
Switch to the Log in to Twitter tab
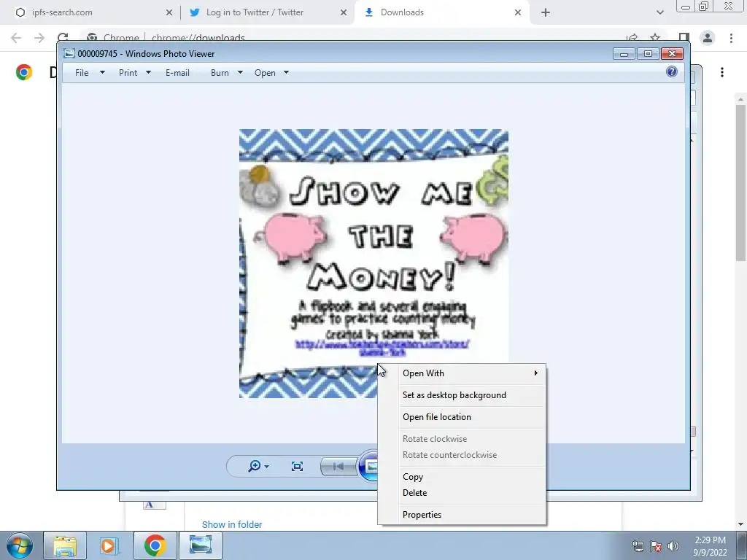[267, 12]
